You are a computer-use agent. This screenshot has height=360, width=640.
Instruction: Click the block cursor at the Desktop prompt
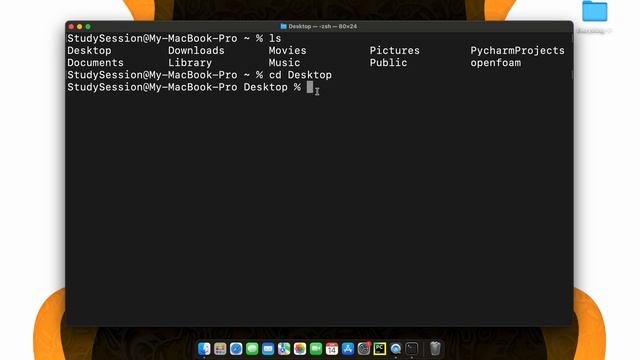point(310,87)
